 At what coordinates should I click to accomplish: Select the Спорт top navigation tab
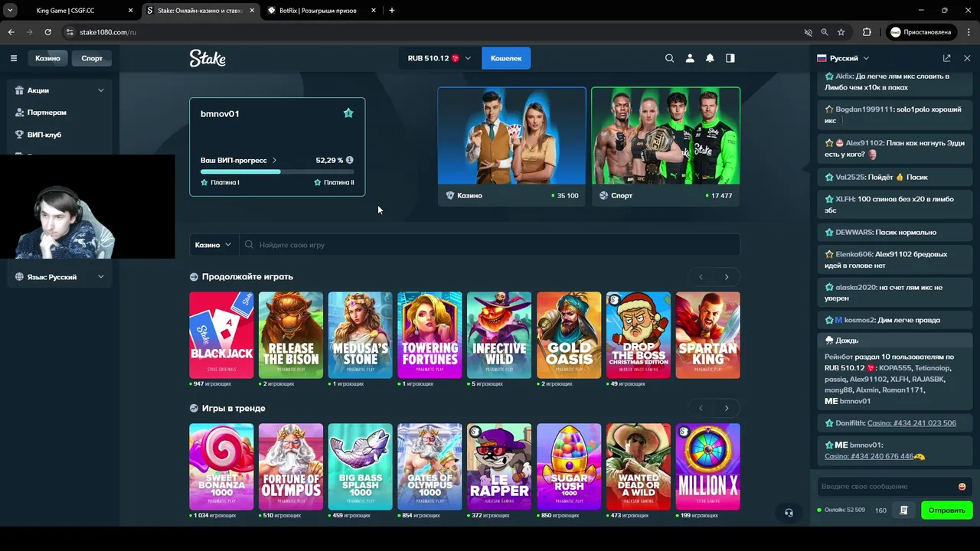tap(92, 58)
